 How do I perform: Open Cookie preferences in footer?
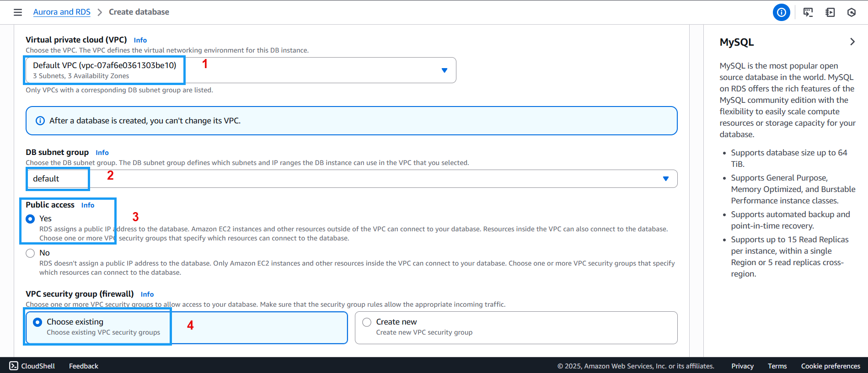tap(830, 366)
